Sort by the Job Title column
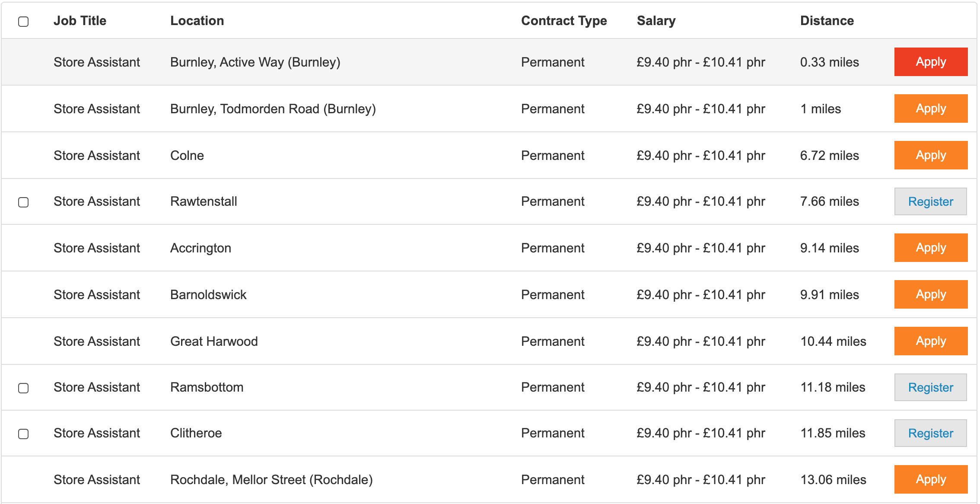Image resolution: width=980 pixels, height=504 pixels. pos(80,21)
